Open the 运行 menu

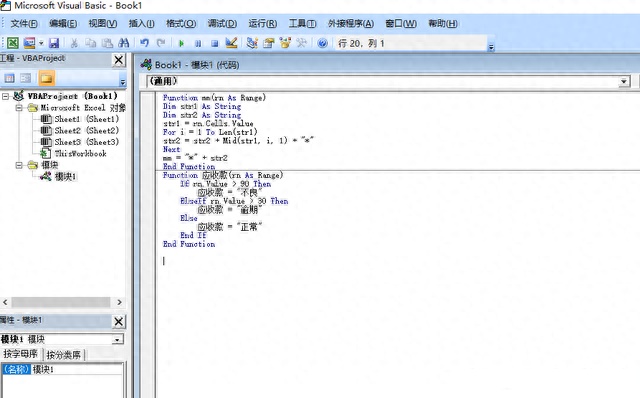[263, 24]
